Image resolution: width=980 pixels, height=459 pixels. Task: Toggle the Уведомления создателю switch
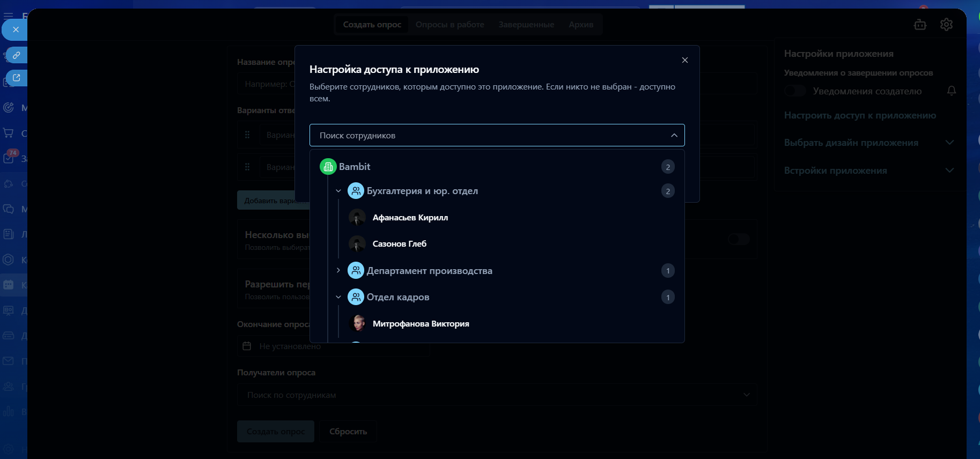pyautogui.click(x=795, y=91)
